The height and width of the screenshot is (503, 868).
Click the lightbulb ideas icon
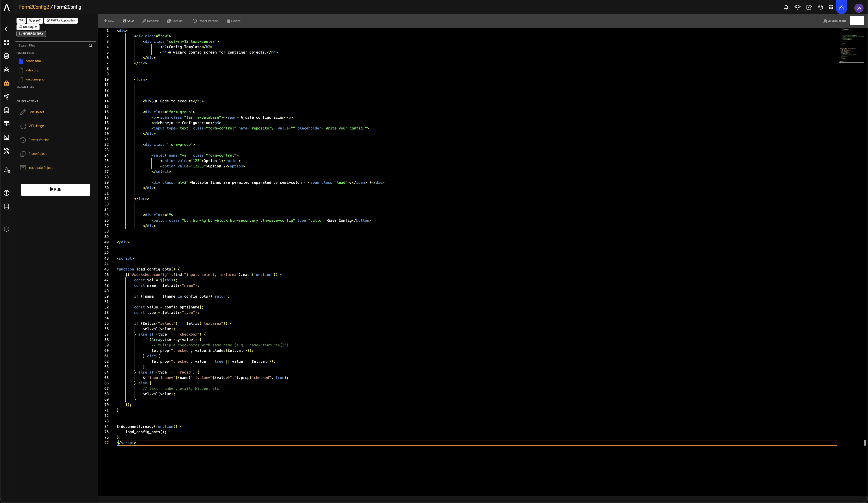797,7
